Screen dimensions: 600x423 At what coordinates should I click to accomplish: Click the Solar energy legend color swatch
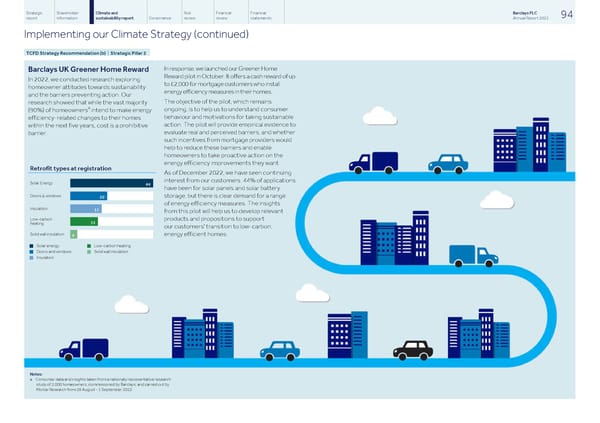click(x=31, y=244)
